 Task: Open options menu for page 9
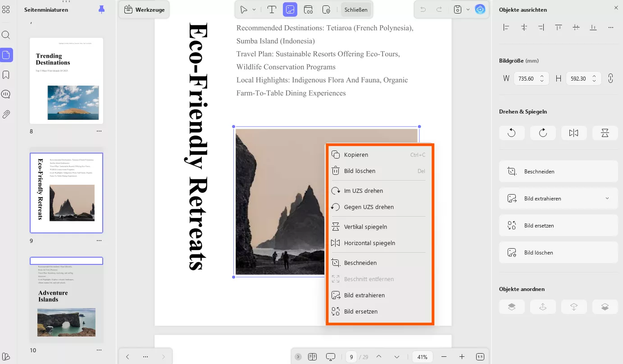click(x=99, y=241)
